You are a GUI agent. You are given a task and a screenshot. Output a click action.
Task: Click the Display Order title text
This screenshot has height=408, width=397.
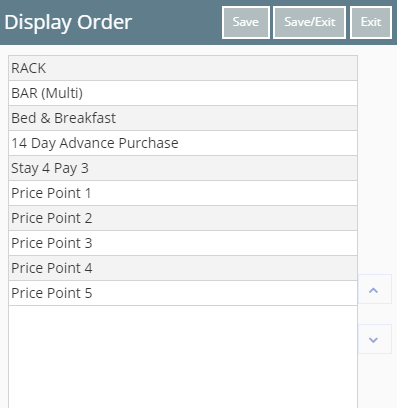[x=68, y=22]
